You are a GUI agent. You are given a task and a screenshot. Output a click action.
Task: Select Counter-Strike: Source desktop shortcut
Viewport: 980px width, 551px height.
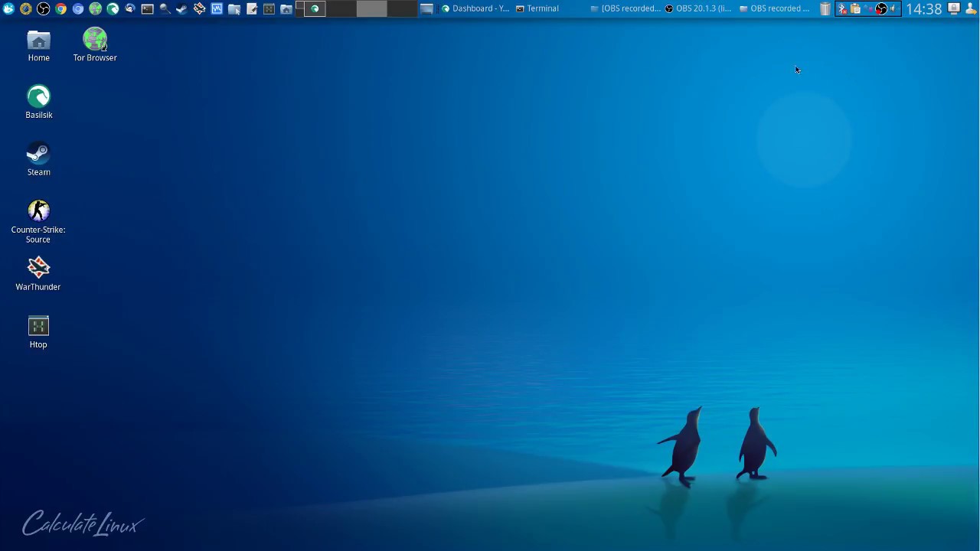point(38,222)
